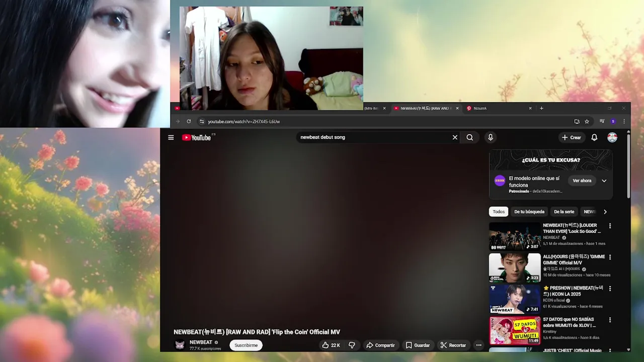
Task: Open the browser three-dot menu
Action: [x=624, y=121]
